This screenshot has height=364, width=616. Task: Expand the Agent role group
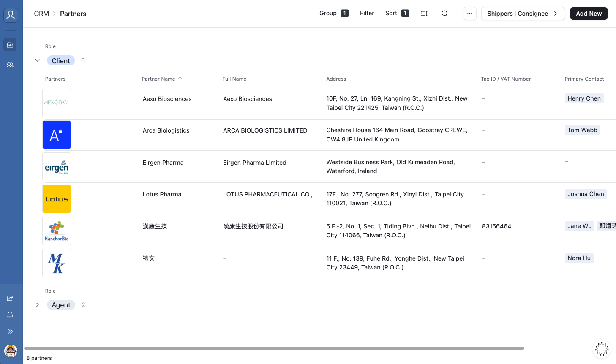point(37,304)
